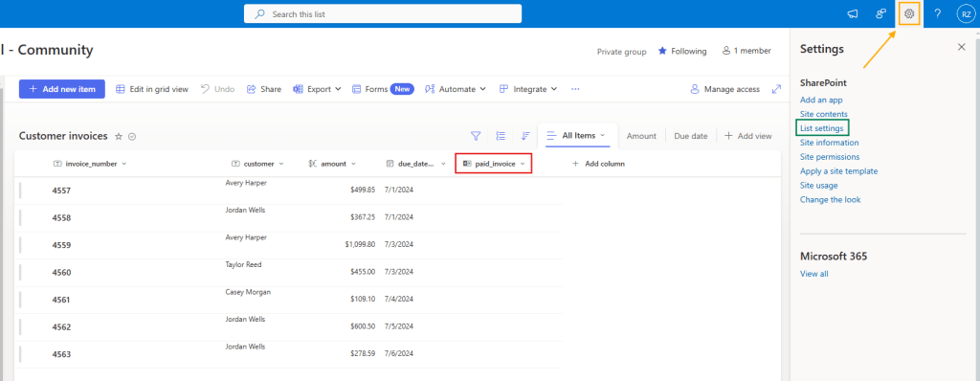
Task: Open invoice 4557 item
Action: (61, 190)
